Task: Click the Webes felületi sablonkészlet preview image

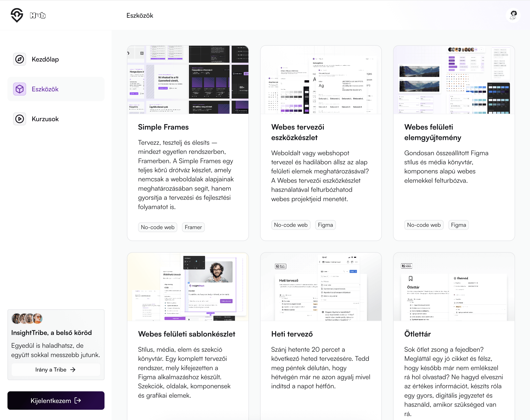Action: (188, 287)
